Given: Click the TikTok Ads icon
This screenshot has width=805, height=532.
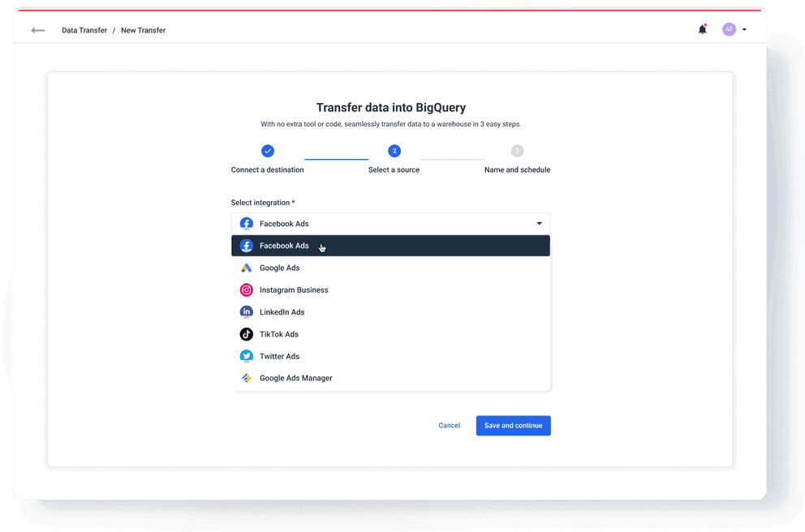Looking at the screenshot, I should pyautogui.click(x=246, y=333).
